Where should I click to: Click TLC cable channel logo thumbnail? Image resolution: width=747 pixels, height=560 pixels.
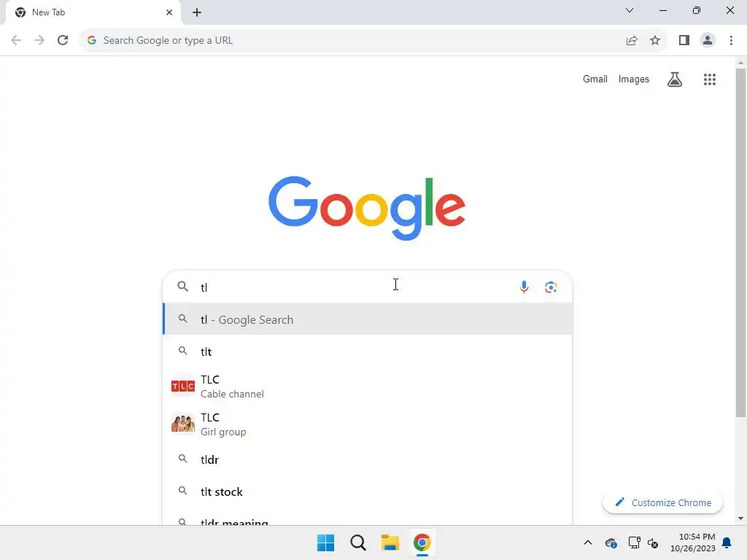click(183, 386)
